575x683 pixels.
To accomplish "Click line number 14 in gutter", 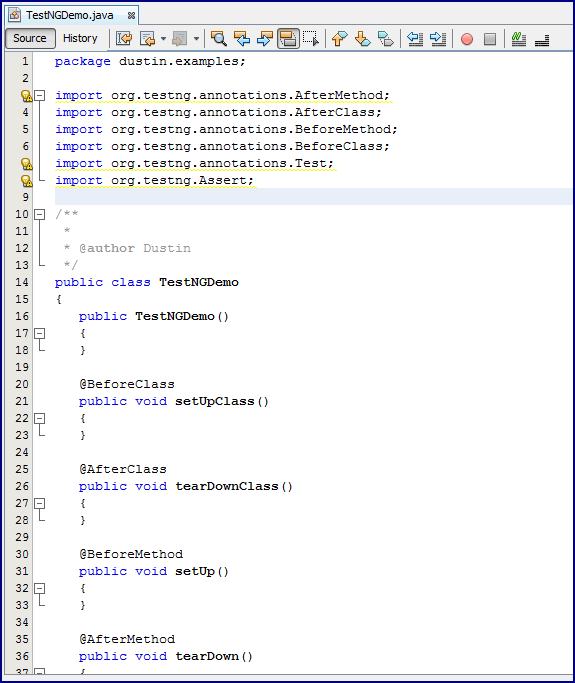I will [22, 282].
